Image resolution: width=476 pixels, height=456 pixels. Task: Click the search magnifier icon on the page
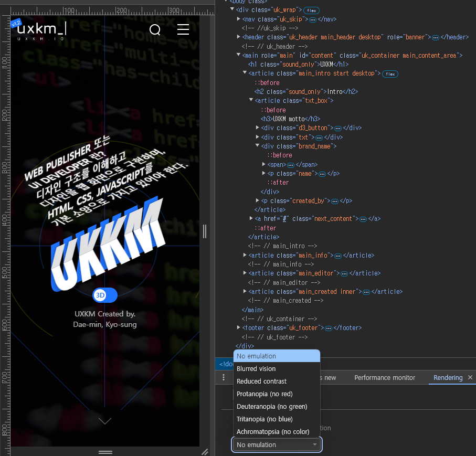coord(155,30)
